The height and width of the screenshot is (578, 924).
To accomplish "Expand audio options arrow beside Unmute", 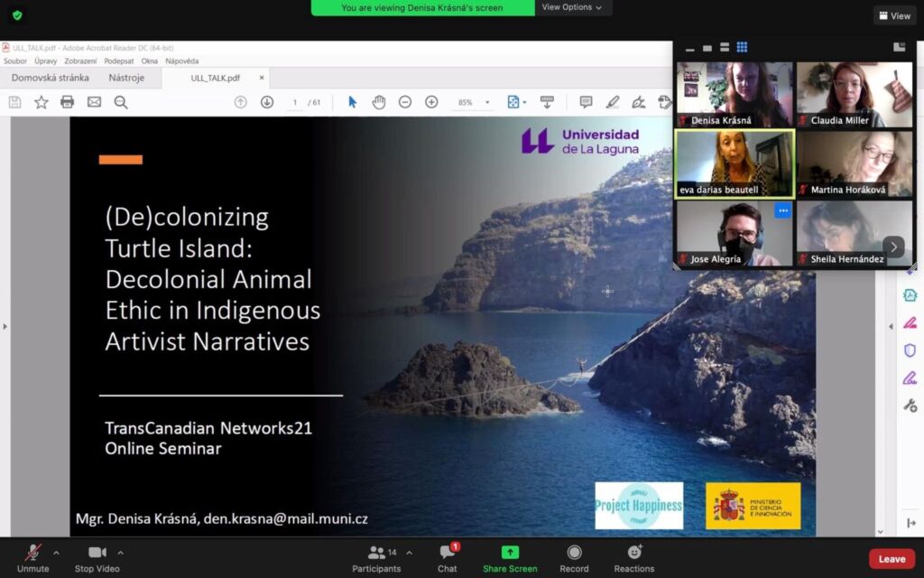I will pyautogui.click(x=56, y=553).
